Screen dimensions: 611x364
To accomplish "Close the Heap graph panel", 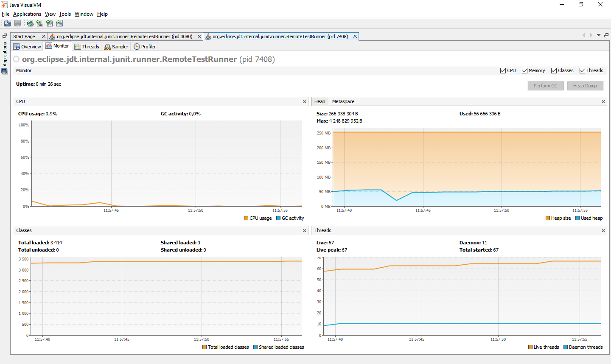I will click(603, 102).
